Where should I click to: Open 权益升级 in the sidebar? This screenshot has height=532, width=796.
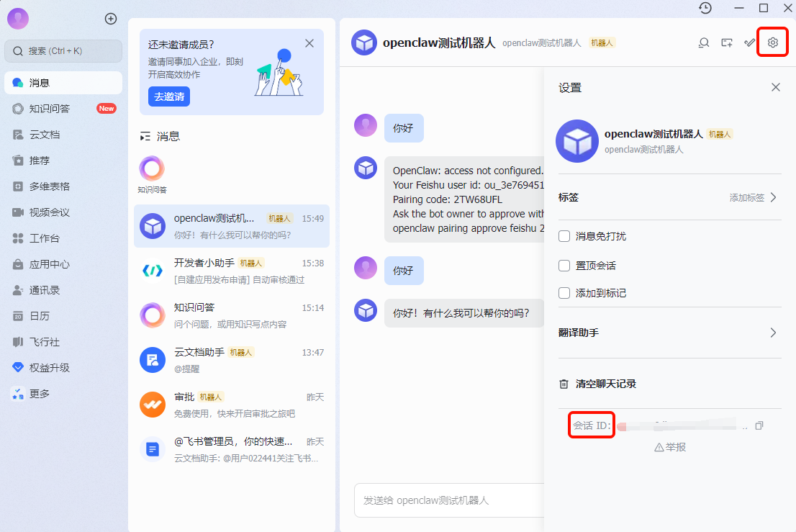pyautogui.click(x=63, y=368)
